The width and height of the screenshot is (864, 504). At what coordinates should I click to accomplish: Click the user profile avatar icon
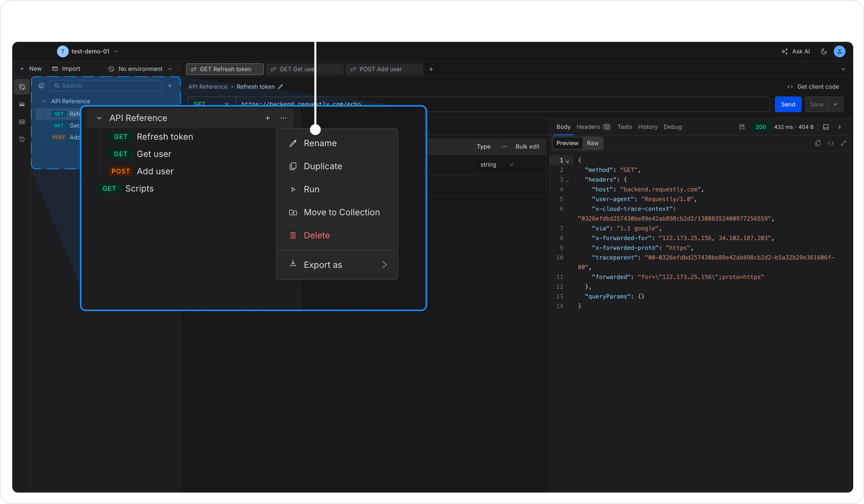(840, 51)
